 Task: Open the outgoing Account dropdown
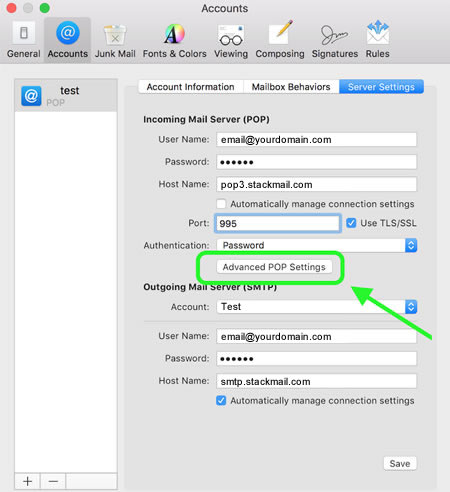click(317, 307)
